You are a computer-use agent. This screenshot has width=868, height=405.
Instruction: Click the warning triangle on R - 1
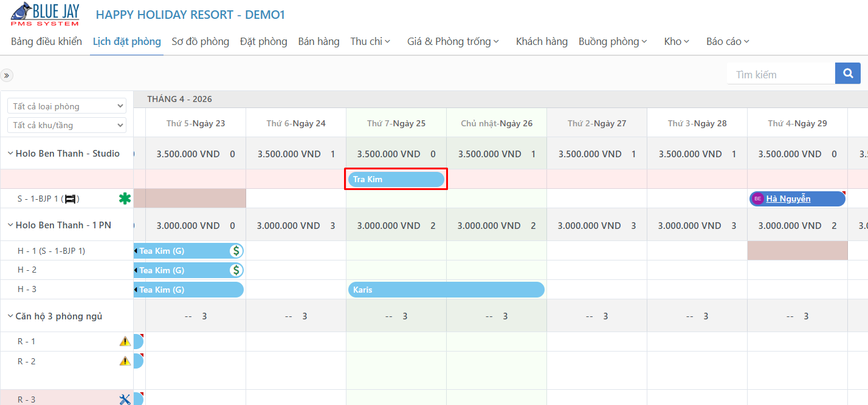[125, 342]
